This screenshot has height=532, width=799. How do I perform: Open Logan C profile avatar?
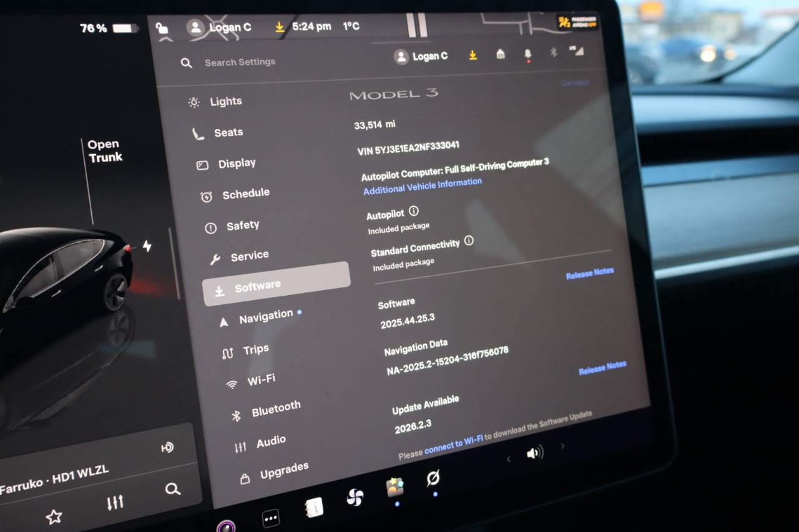[401, 56]
